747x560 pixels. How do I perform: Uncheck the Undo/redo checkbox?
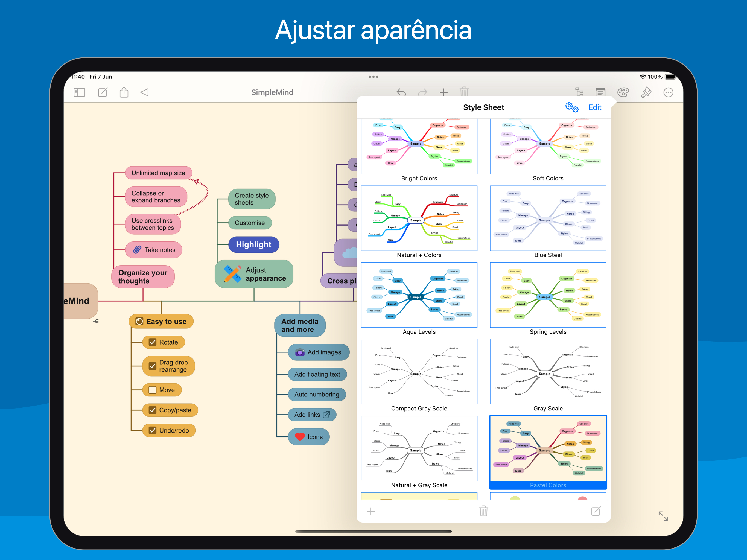tap(153, 430)
